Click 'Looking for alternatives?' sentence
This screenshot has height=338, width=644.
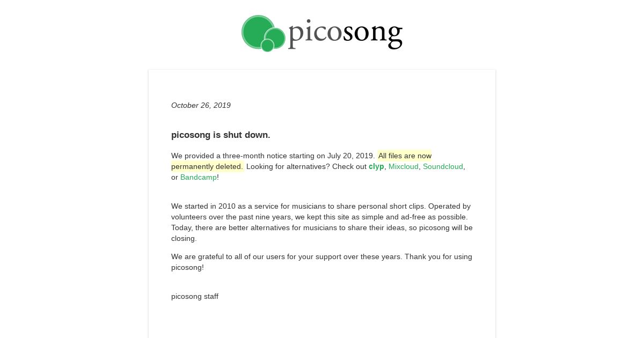click(x=288, y=166)
